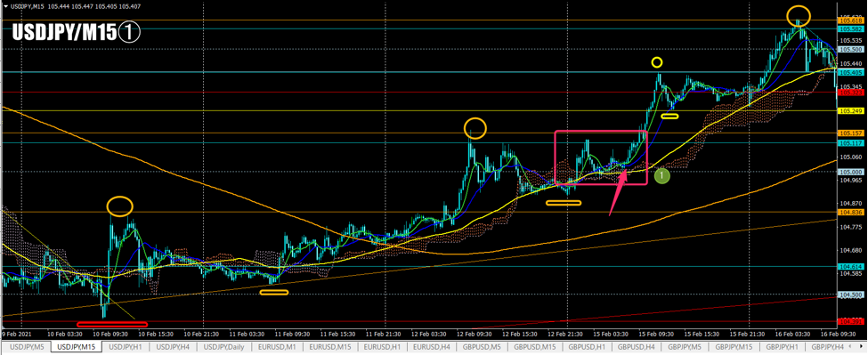Click the cyan 105.405 current price label

point(851,72)
